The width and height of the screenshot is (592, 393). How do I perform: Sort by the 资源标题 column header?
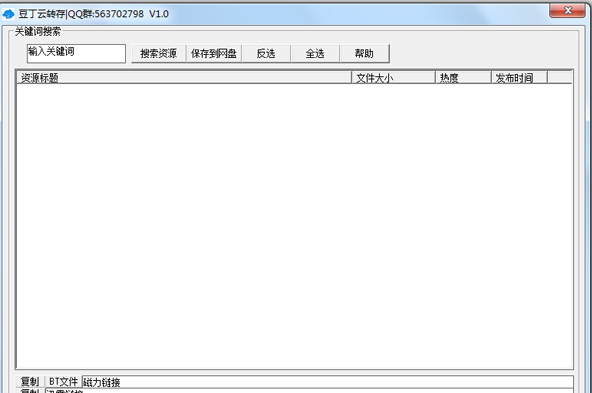pyautogui.click(x=184, y=77)
